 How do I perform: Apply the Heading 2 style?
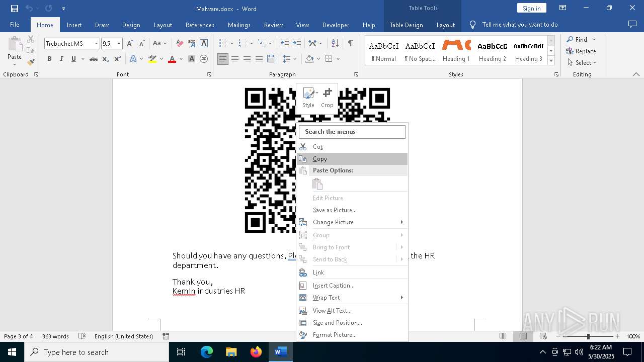click(x=493, y=51)
